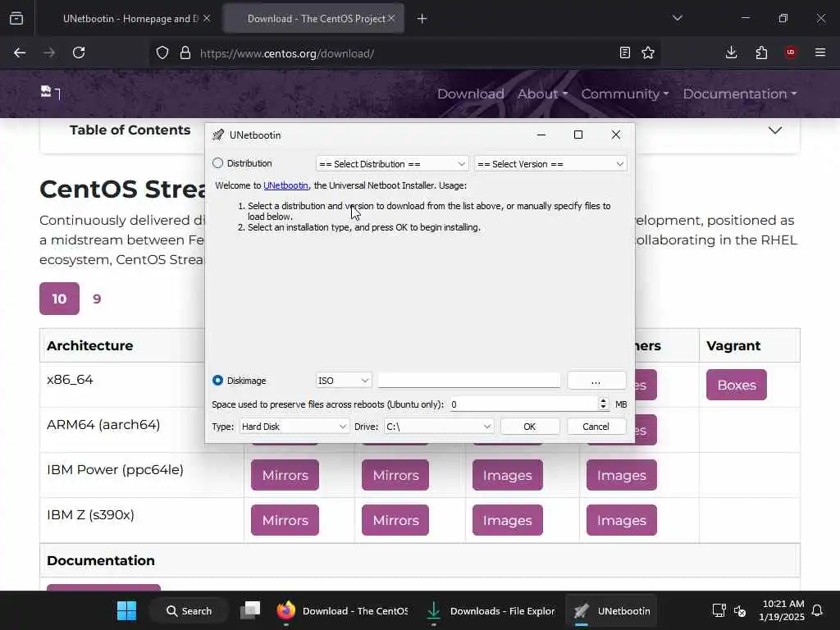Select the Distribution radio button in UNetbootin

217,163
